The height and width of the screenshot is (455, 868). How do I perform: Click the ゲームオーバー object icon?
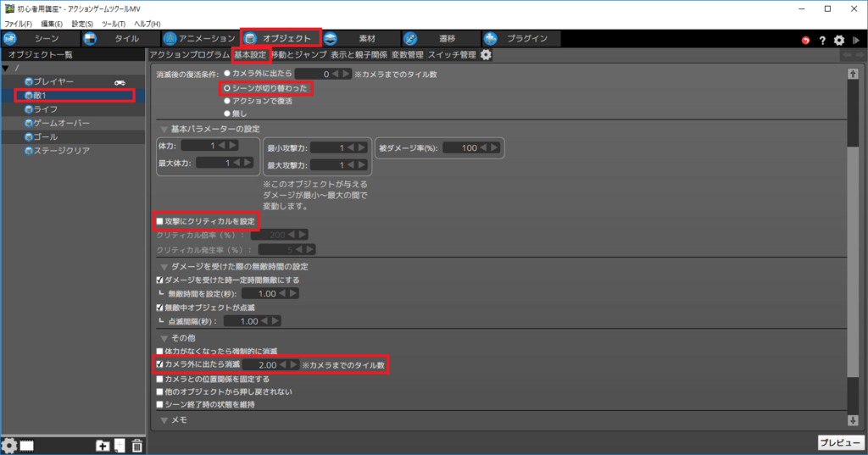point(29,123)
